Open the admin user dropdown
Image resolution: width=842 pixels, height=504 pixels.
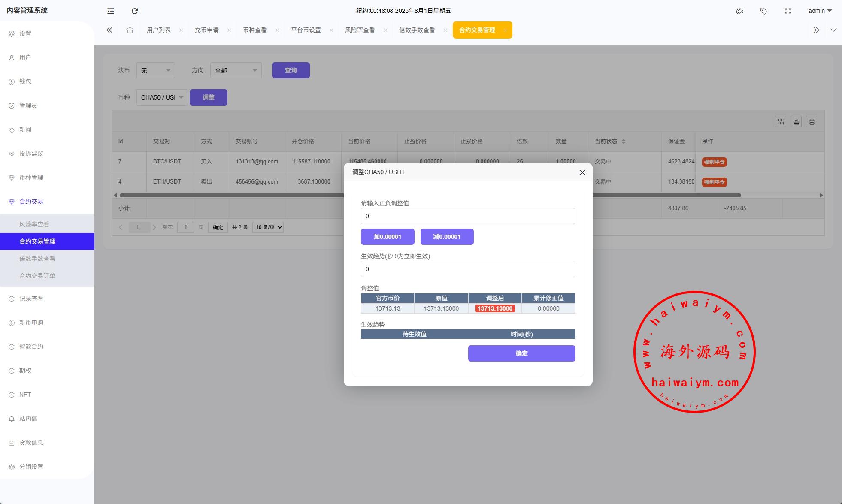(820, 11)
